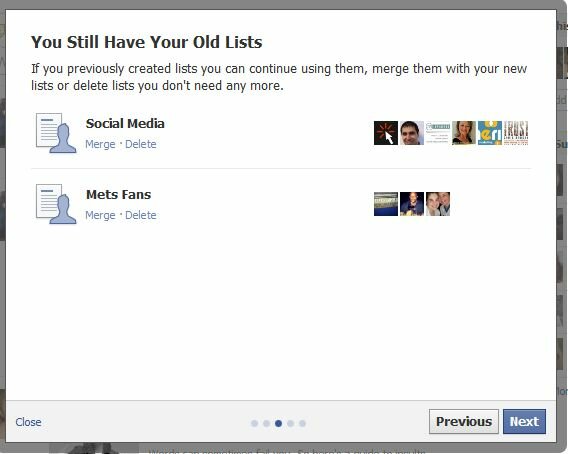This screenshot has height=454, width=568.
Task: Continue with the Next button
Action: pyautogui.click(x=524, y=421)
